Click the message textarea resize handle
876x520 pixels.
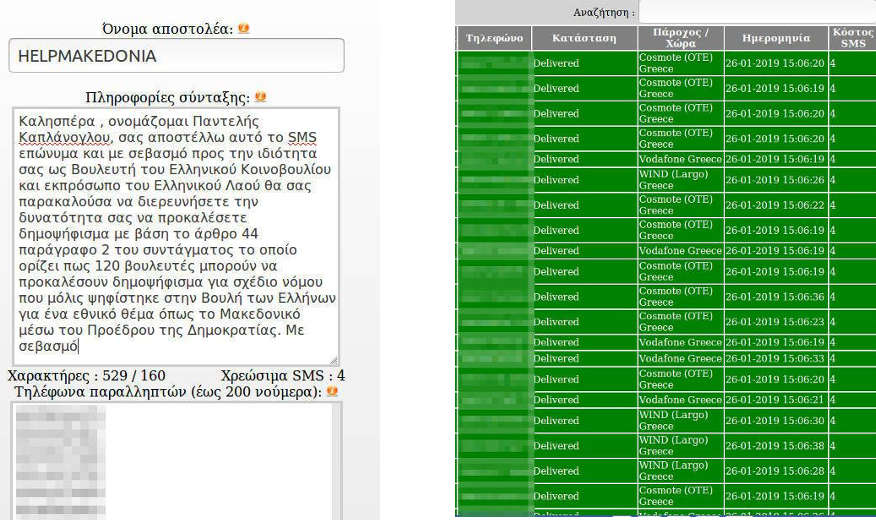tap(334, 360)
